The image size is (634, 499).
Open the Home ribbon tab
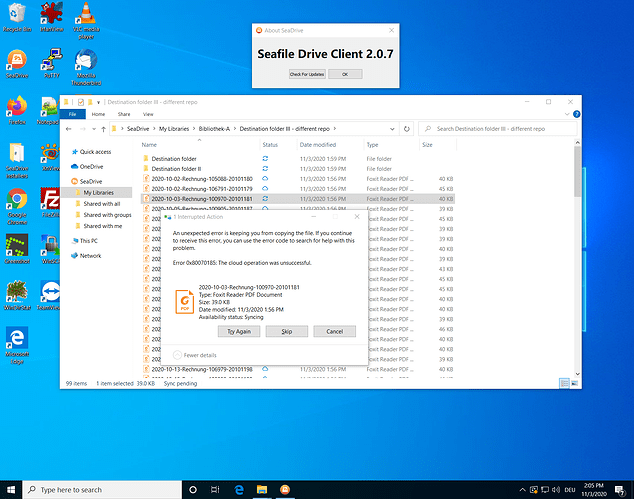click(x=98, y=114)
